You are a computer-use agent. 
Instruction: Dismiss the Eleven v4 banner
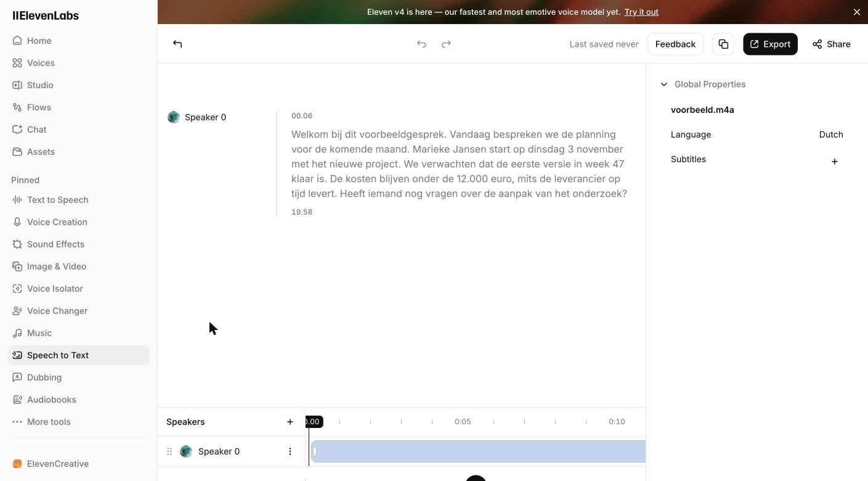point(856,12)
